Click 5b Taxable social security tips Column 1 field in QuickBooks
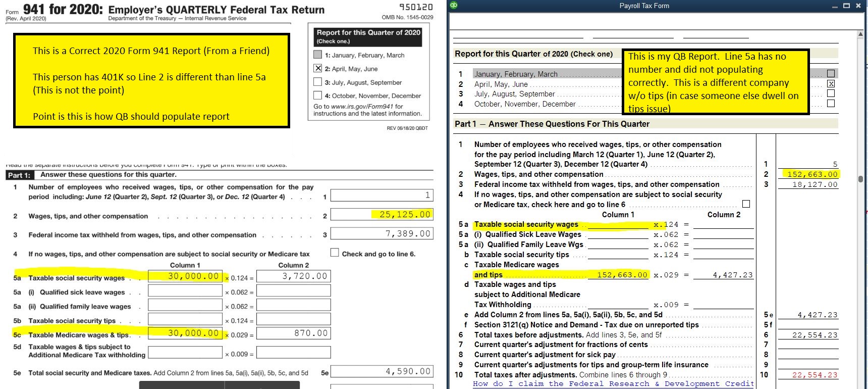Image resolution: width=868 pixels, height=389 pixels. pyautogui.click(x=618, y=255)
